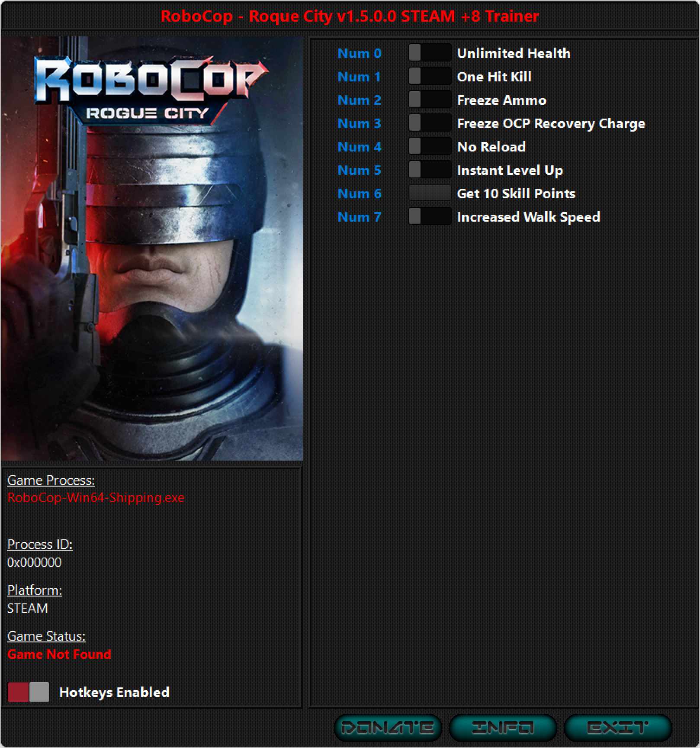
Task: Click the Num 3 hotkey label
Action: pyautogui.click(x=360, y=123)
